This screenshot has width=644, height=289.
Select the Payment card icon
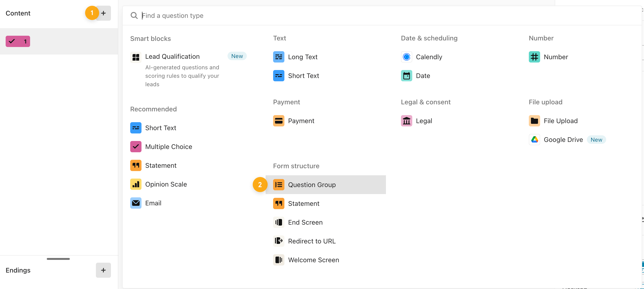click(279, 121)
